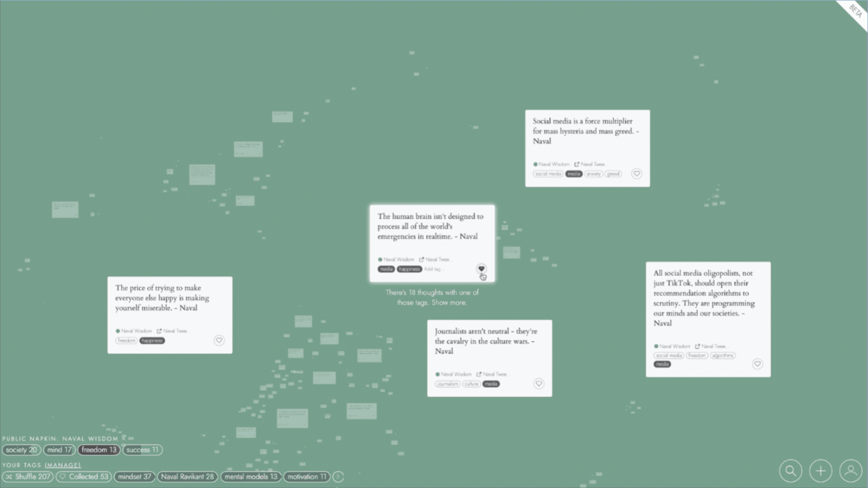Open Naval Tweet link on price of trying card
The width and height of the screenshot is (868, 488).
click(172, 331)
